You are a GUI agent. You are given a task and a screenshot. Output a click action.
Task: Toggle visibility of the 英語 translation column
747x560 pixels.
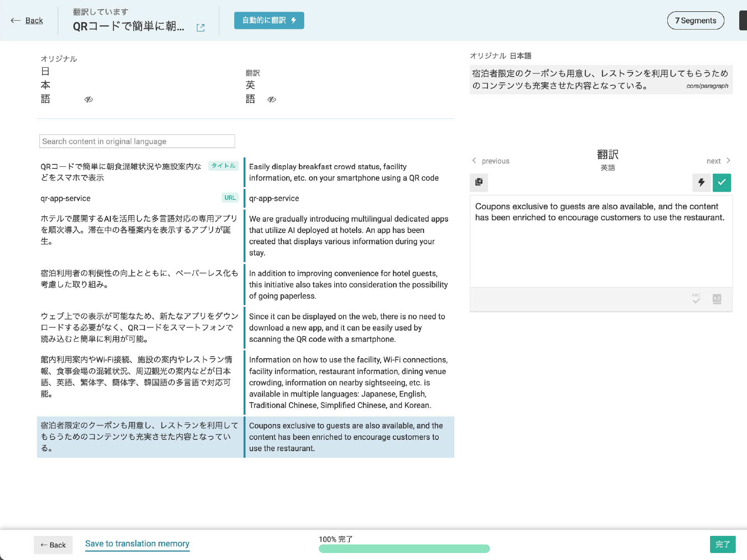[x=272, y=100]
